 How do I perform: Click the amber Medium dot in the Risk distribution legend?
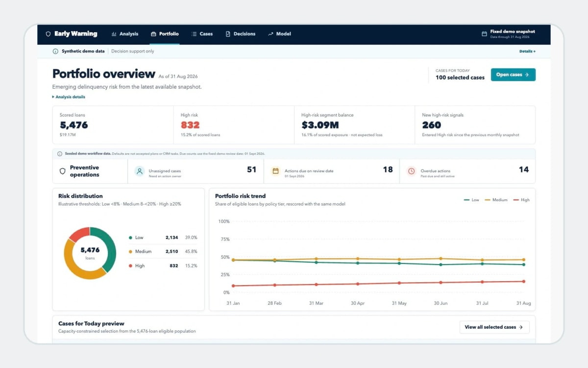click(130, 252)
